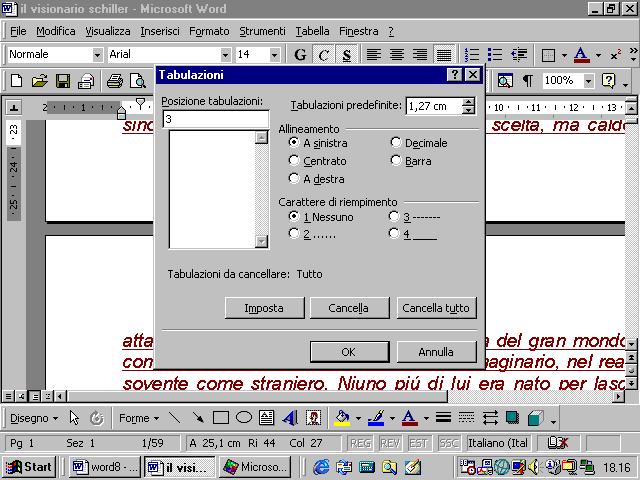Open the Formato menu
The image size is (640, 480).
click(209, 31)
